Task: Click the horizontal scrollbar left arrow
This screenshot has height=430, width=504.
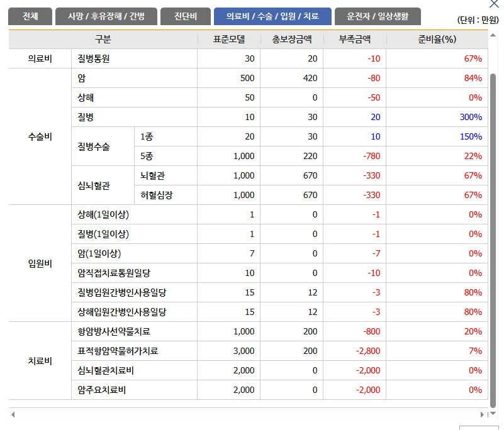Action: 13,414
